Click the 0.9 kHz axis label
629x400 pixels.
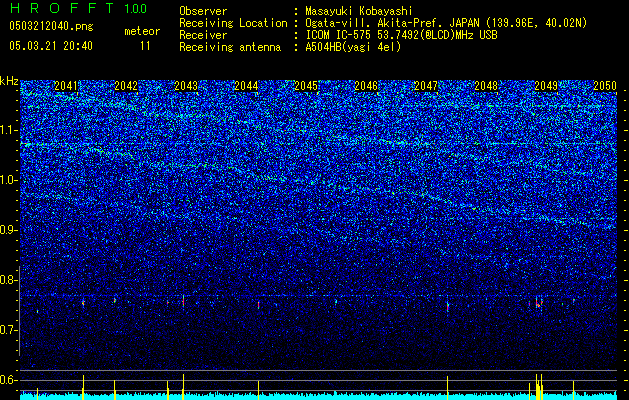pos(9,230)
